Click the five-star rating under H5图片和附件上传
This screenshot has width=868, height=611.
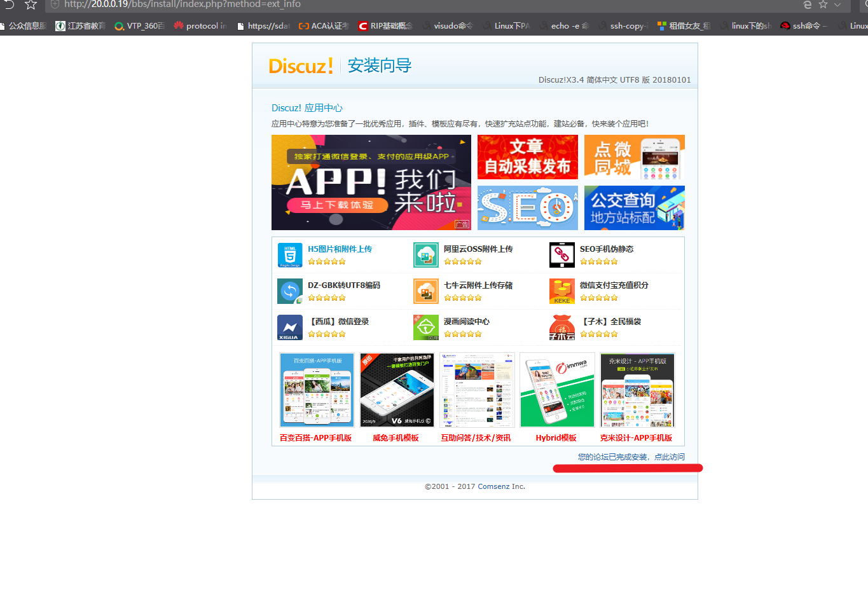point(327,261)
